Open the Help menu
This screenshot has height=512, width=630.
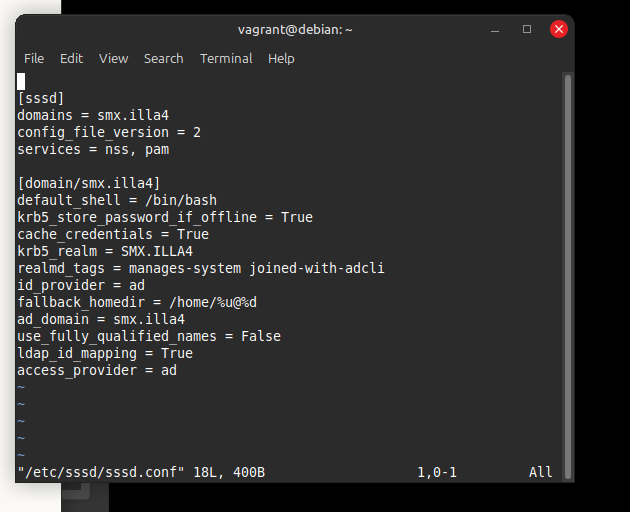[x=281, y=58]
